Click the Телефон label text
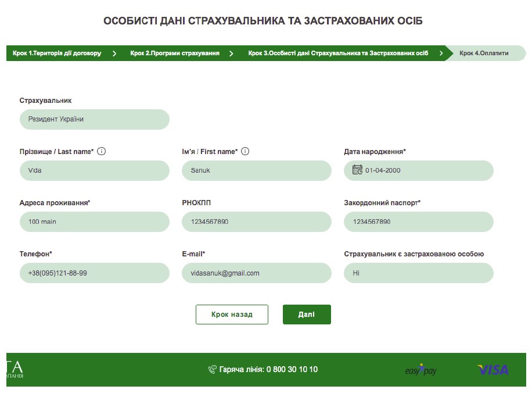This screenshot has height=393, width=532. click(x=36, y=253)
